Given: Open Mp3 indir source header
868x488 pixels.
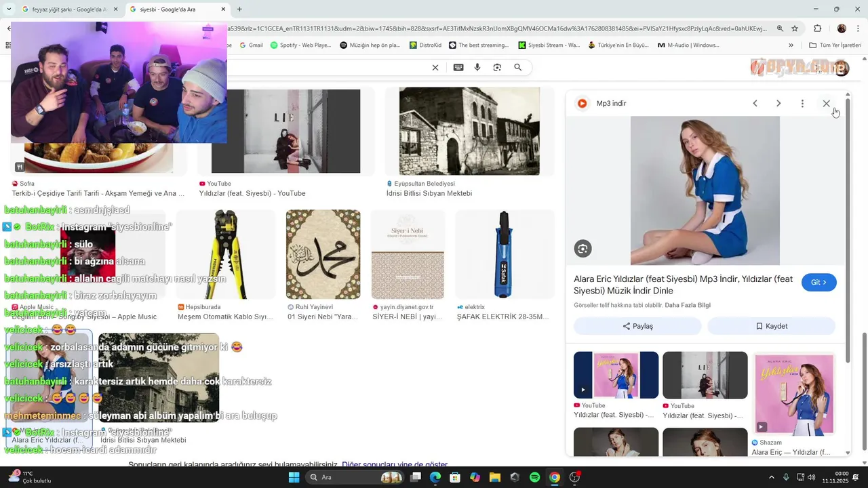Looking at the screenshot, I should pos(601,103).
